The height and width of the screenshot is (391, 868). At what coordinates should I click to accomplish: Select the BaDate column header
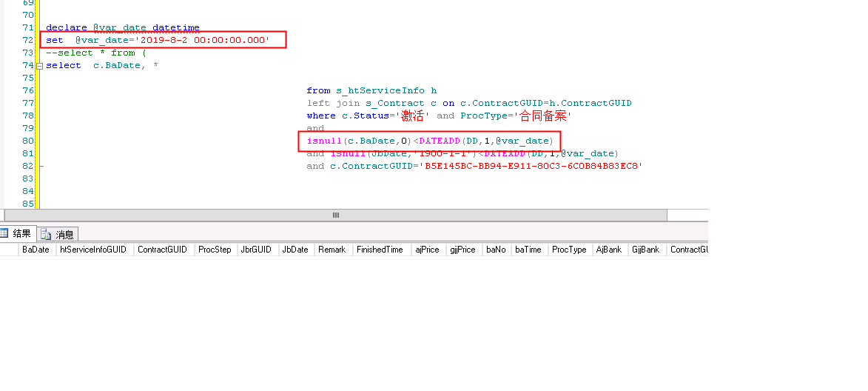tap(36, 250)
